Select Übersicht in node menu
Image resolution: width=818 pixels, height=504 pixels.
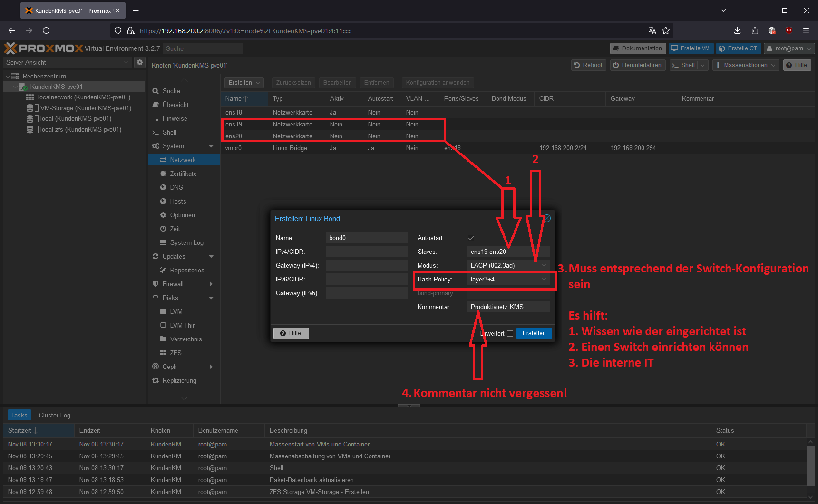(175, 105)
